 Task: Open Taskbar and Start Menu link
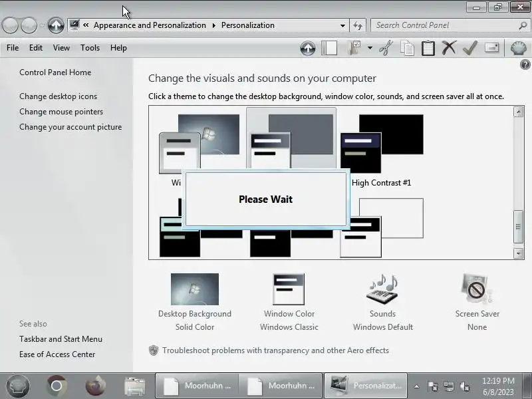[61, 339]
